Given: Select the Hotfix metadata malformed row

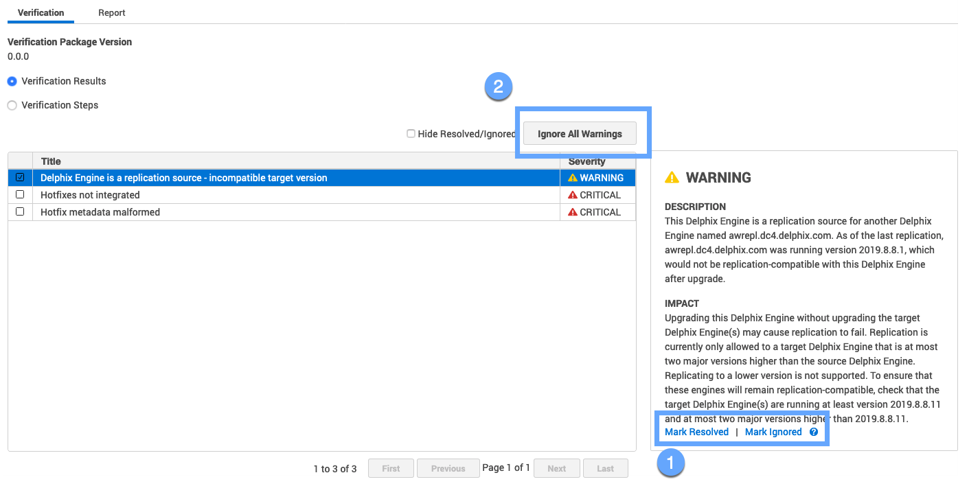Looking at the screenshot, I should (x=100, y=212).
